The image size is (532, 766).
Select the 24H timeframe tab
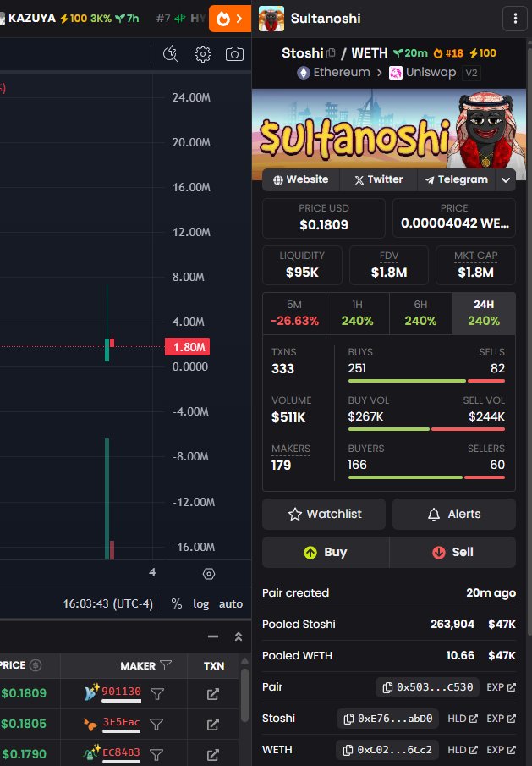pos(484,313)
